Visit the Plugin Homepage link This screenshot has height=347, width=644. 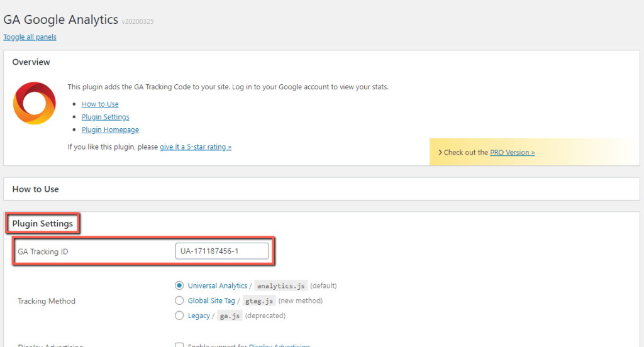pos(110,129)
